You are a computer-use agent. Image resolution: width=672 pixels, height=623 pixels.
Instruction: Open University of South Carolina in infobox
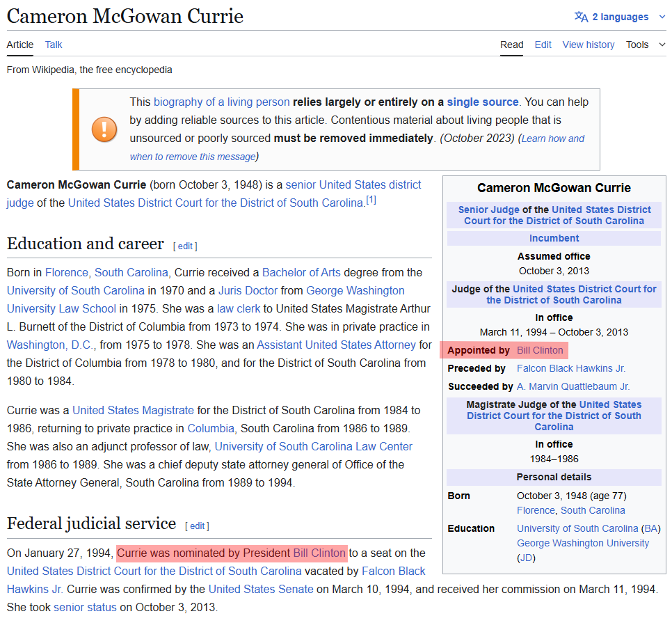(577, 528)
